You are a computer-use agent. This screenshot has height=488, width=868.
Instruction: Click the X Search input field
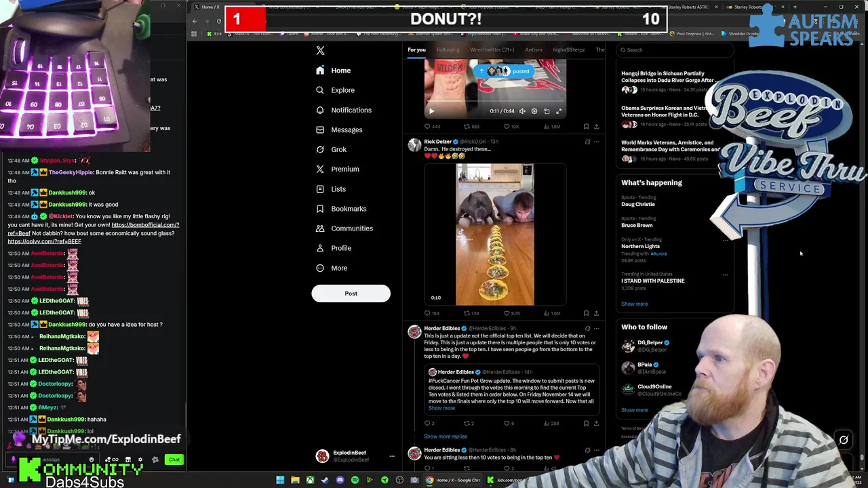click(x=675, y=50)
